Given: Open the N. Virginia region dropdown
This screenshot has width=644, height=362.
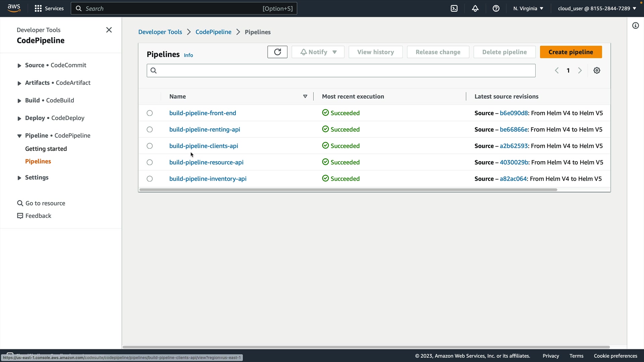Looking at the screenshot, I should click(x=528, y=8).
